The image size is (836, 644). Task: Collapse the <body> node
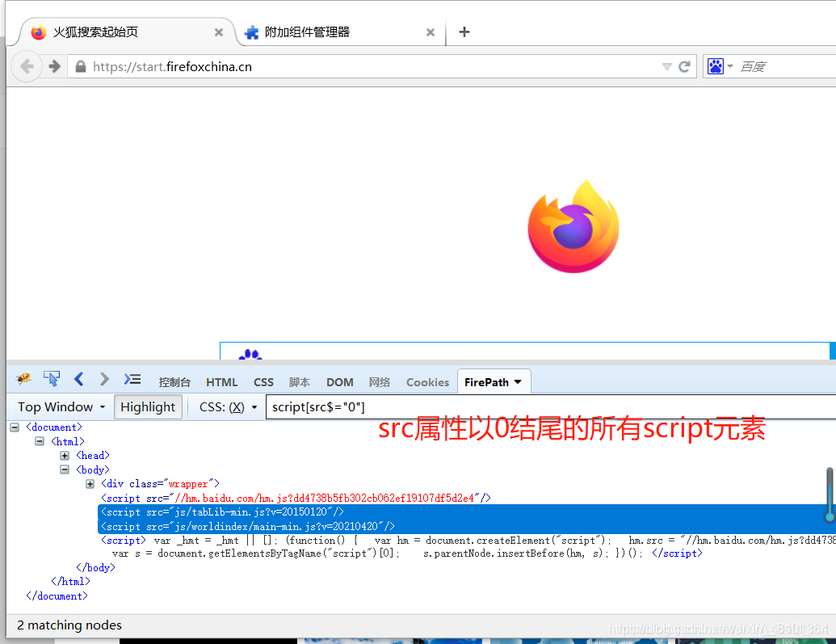[x=65, y=469]
